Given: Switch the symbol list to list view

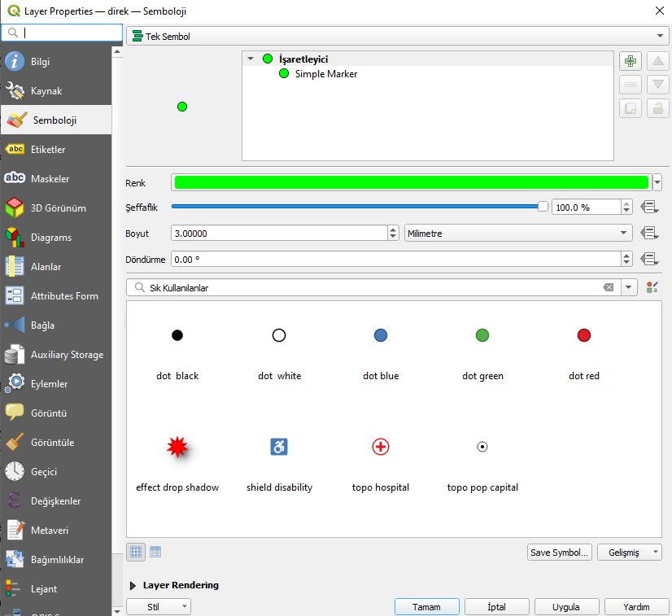Looking at the screenshot, I should 155,552.
